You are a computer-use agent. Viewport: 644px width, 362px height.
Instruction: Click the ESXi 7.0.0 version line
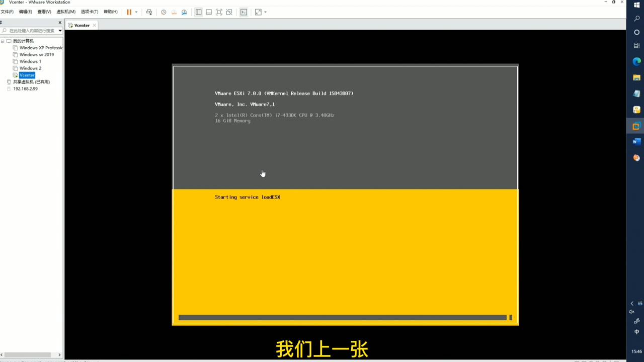coord(284,94)
